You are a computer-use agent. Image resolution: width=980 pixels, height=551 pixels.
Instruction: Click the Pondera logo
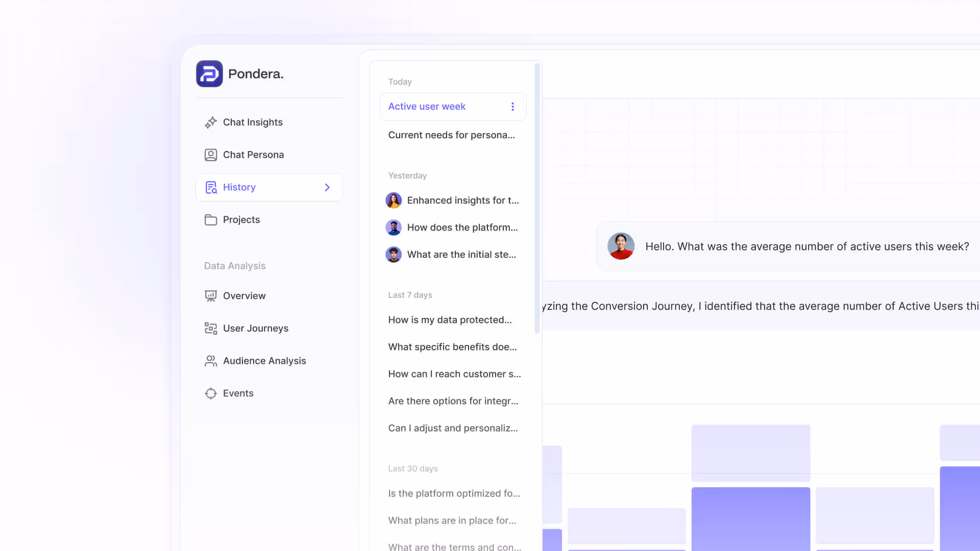(209, 73)
